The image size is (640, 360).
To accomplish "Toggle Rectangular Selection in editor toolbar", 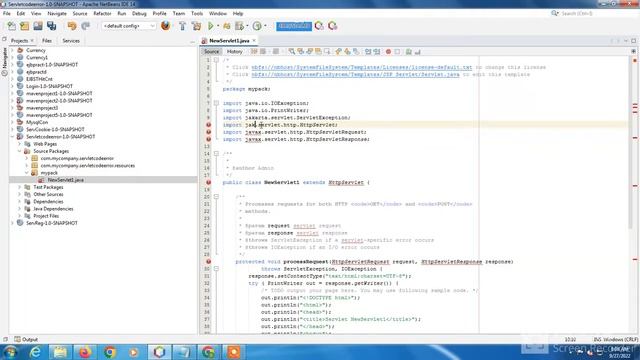I will pos(327,51).
